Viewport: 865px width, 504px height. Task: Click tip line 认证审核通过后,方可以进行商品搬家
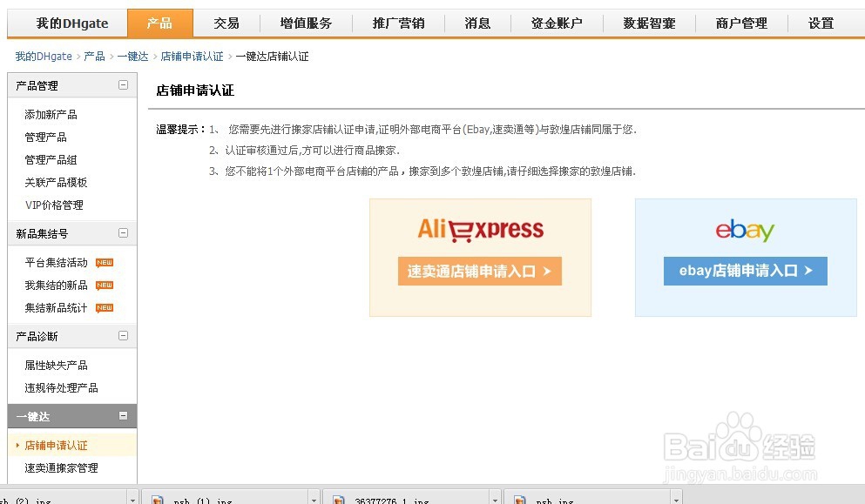pos(312,151)
